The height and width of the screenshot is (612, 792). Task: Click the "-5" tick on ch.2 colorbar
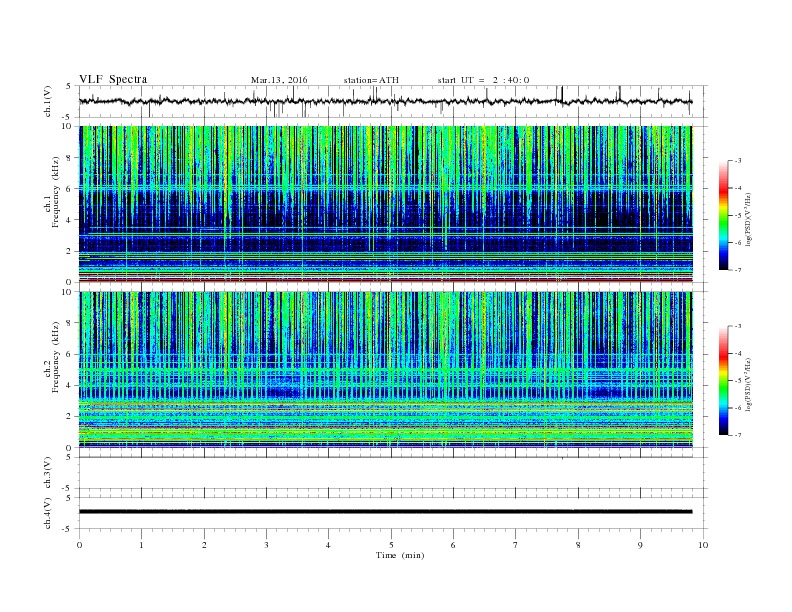(x=737, y=380)
